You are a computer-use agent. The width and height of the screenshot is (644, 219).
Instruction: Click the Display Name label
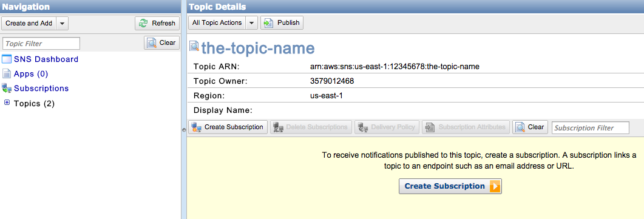tap(223, 111)
